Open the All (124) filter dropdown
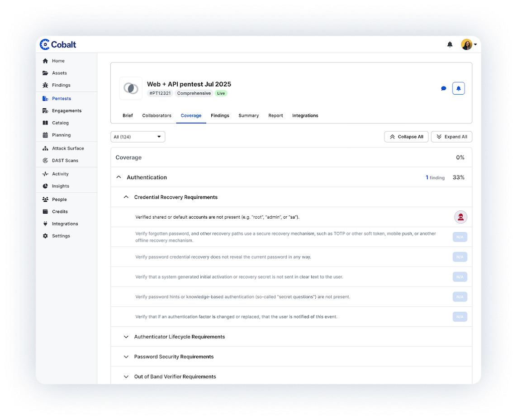The width and height of the screenshot is (517, 420). pyautogui.click(x=138, y=136)
